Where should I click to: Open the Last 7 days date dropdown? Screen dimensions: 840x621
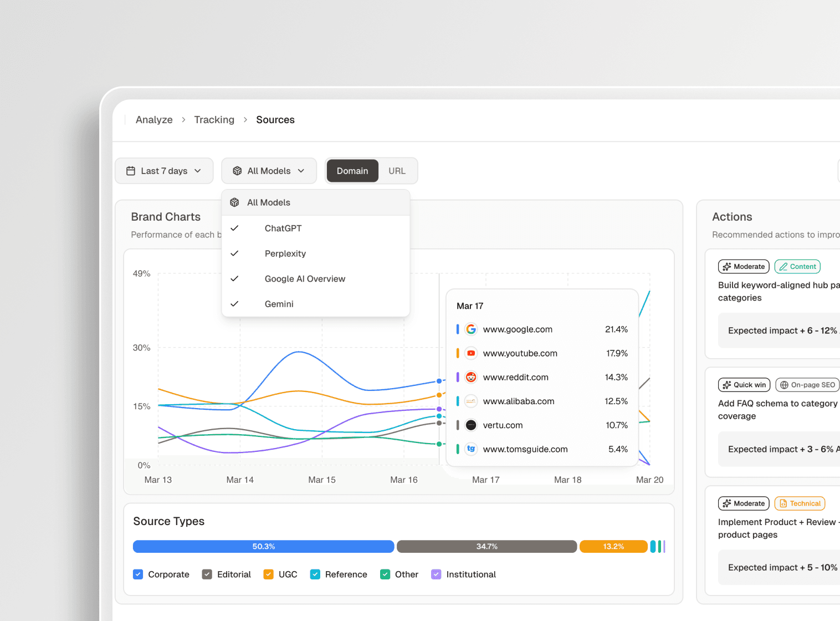164,171
